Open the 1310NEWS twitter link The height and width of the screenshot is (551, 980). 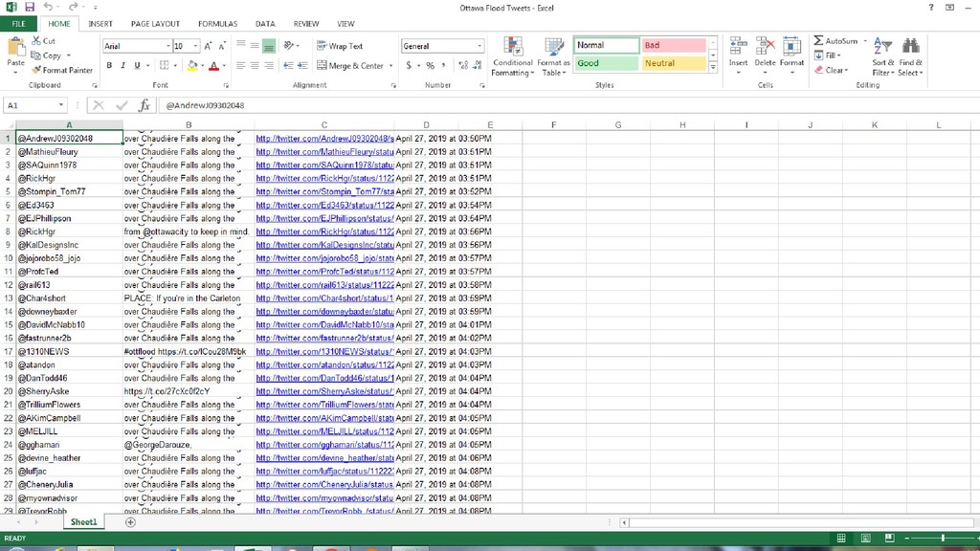[325, 352]
